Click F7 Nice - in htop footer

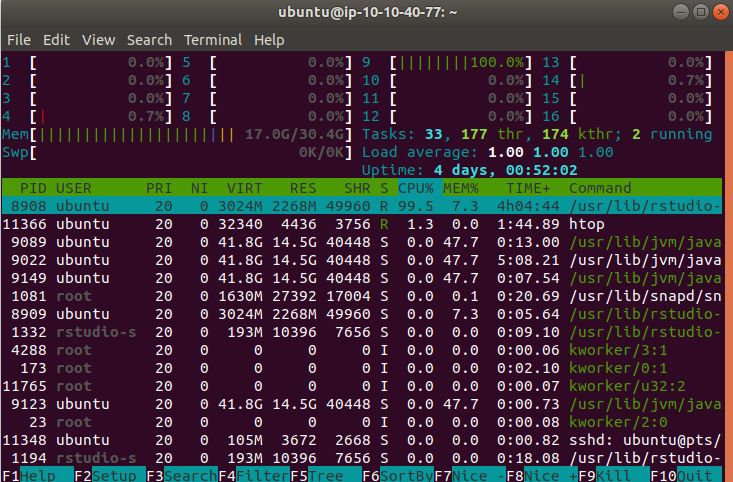coord(470,475)
